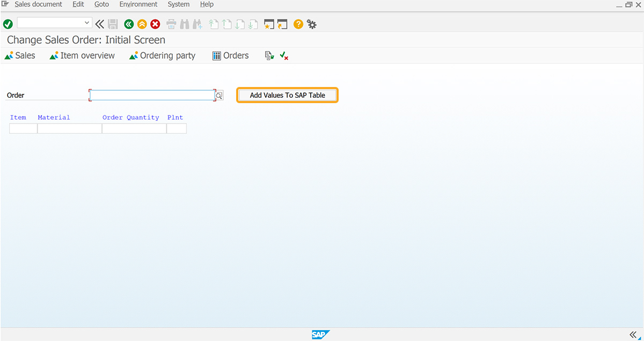Click the Save floppy disk icon
Image resolution: width=644 pixels, height=341 pixels.
pyautogui.click(x=113, y=24)
